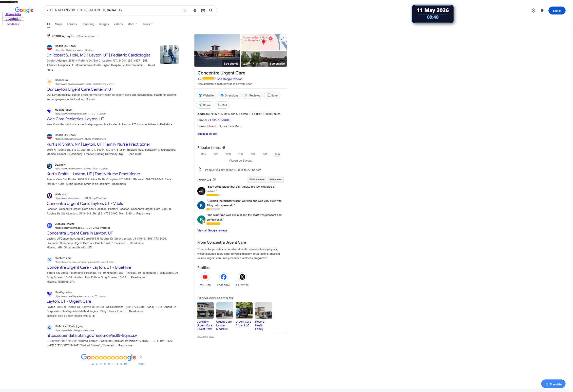The height and width of the screenshot is (392, 573).
Task: Open the 558 Google reviews link
Action: (230, 79)
